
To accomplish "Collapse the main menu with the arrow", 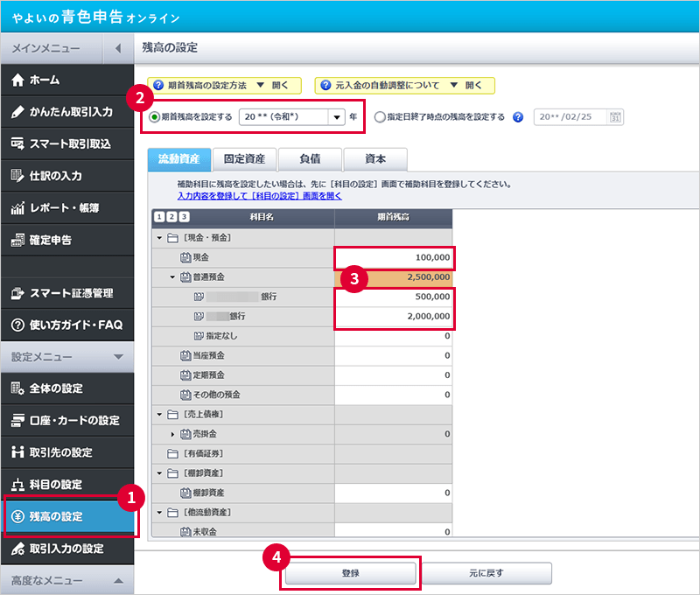I will pos(118,48).
